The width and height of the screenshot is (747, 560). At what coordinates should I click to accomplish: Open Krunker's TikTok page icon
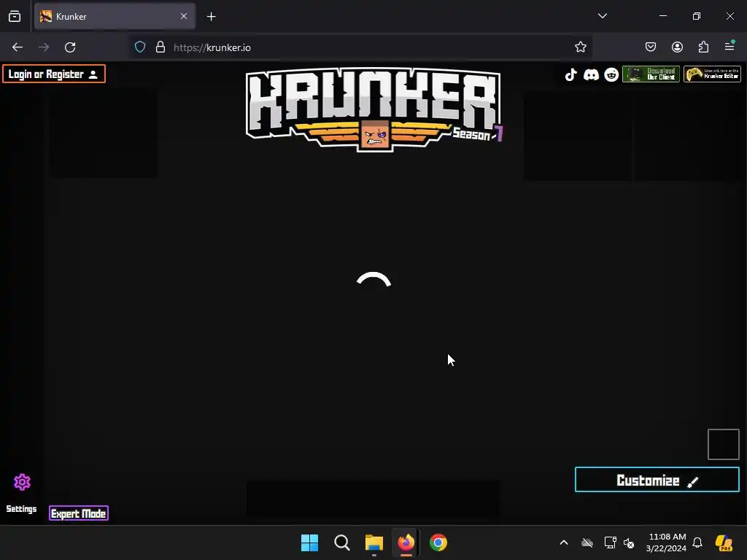pyautogui.click(x=570, y=75)
